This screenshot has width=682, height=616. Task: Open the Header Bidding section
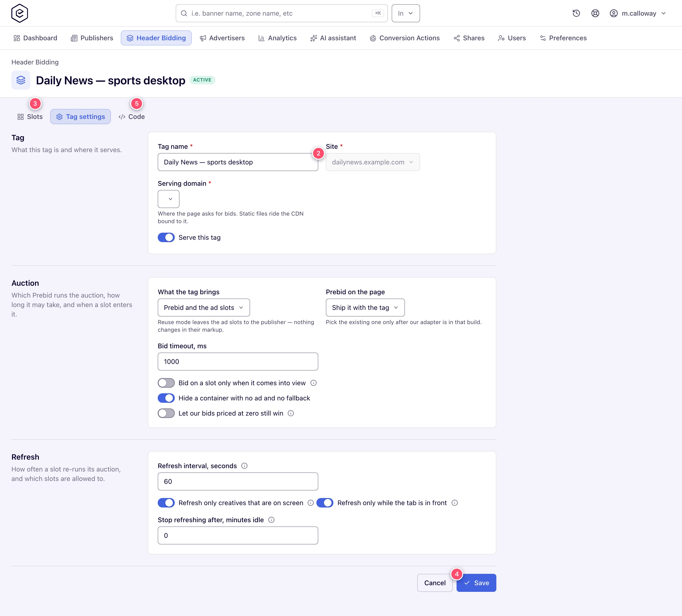[x=156, y=38]
